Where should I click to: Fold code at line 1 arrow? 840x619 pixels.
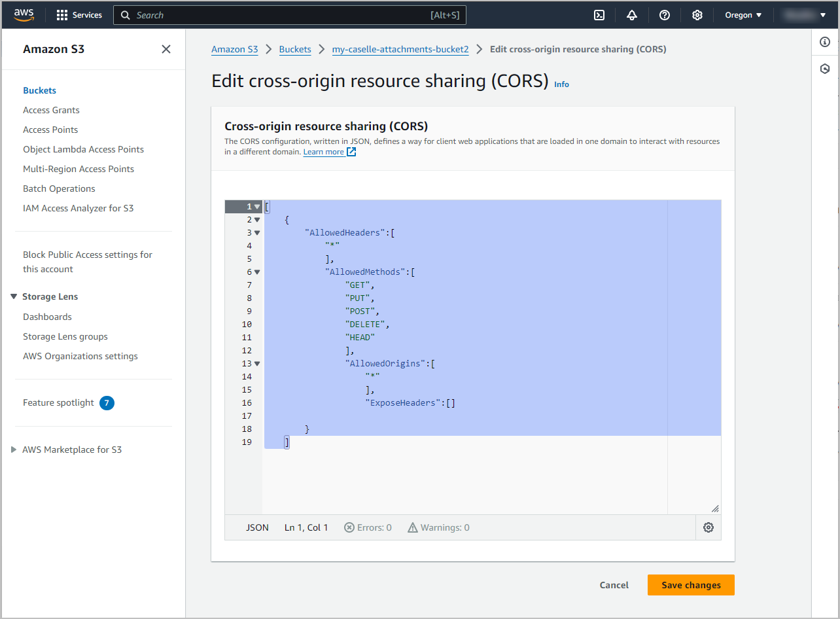[257, 207]
